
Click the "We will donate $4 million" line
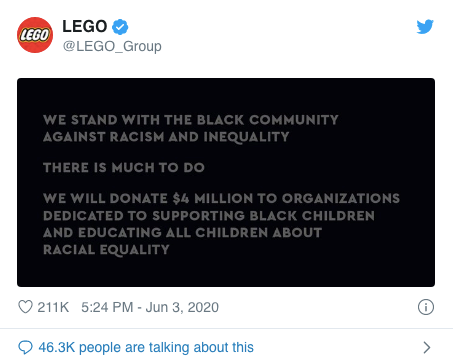coord(221,198)
